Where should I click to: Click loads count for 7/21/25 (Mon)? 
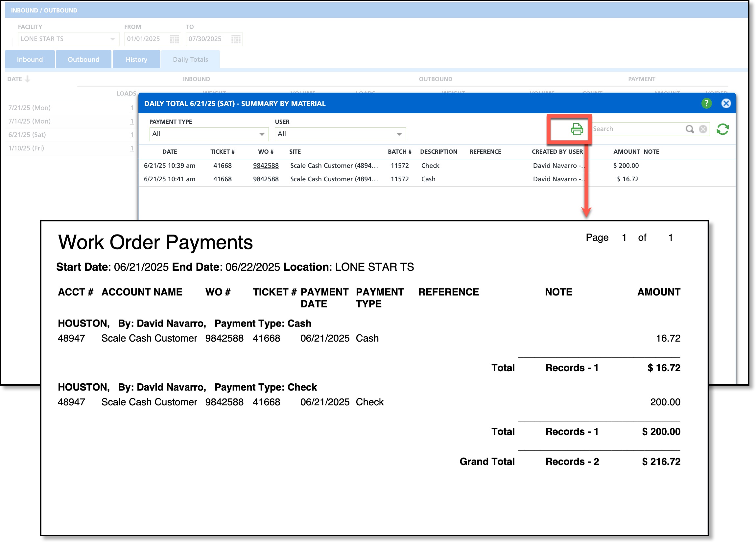(x=132, y=108)
